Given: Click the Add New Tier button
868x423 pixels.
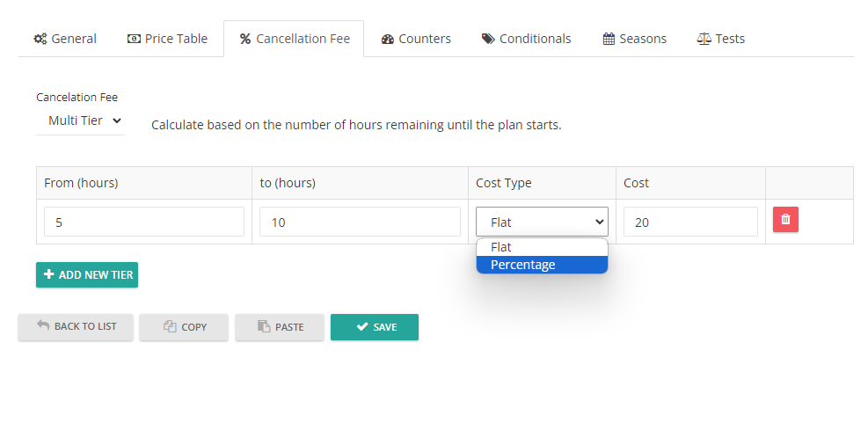Looking at the screenshot, I should pyautogui.click(x=87, y=274).
